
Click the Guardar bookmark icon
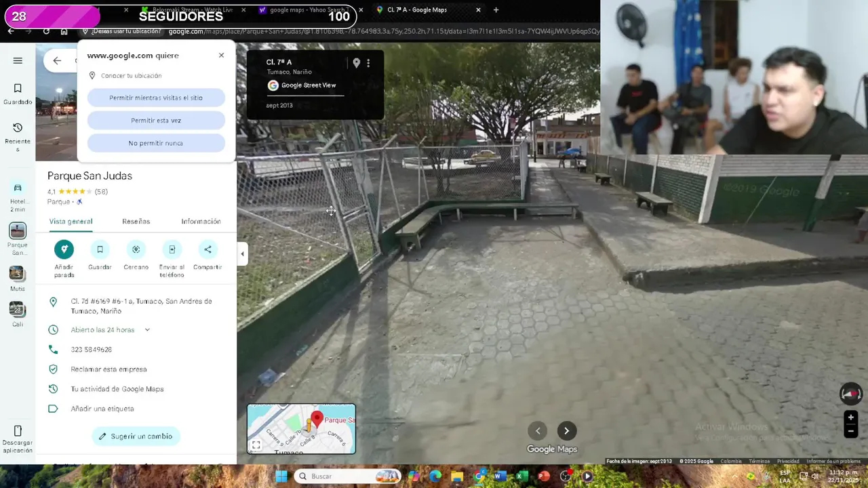tap(100, 249)
